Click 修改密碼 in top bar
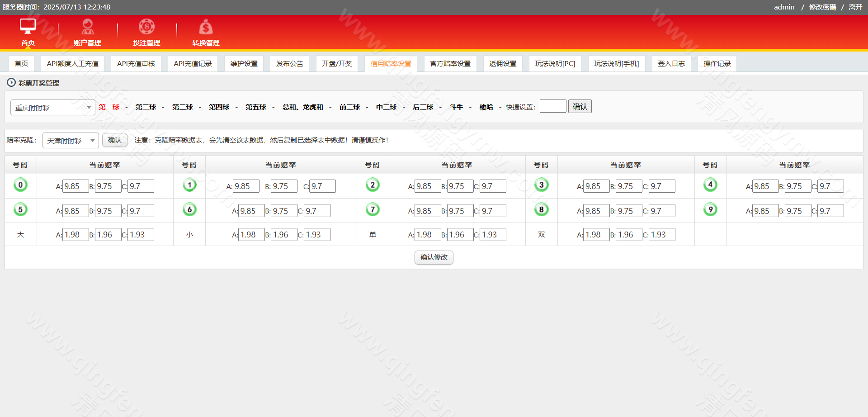Viewport: 868px width, 417px height. tap(822, 7)
